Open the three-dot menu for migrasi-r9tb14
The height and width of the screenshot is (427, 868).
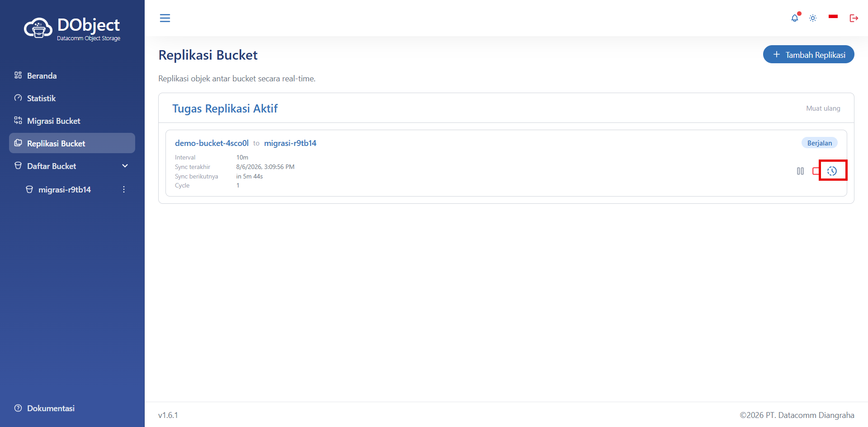pos(124,189)
